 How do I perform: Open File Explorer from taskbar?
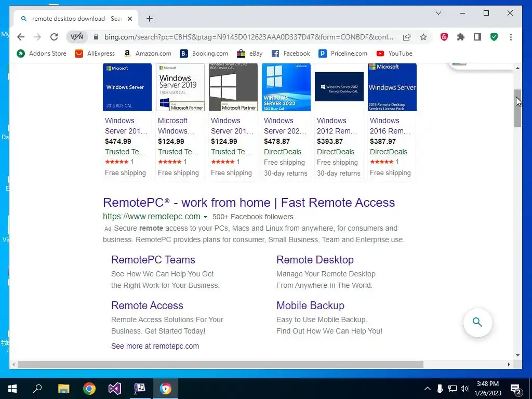[63, 389]
